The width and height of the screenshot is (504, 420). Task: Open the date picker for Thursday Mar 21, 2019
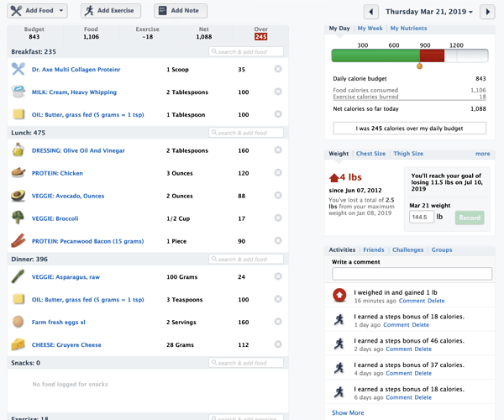[x=429, y=12]
